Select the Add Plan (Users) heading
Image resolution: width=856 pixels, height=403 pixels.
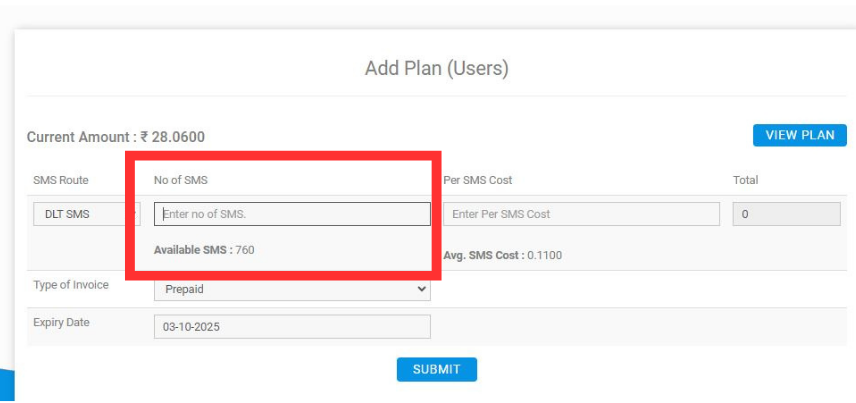(x=437, y=69)
